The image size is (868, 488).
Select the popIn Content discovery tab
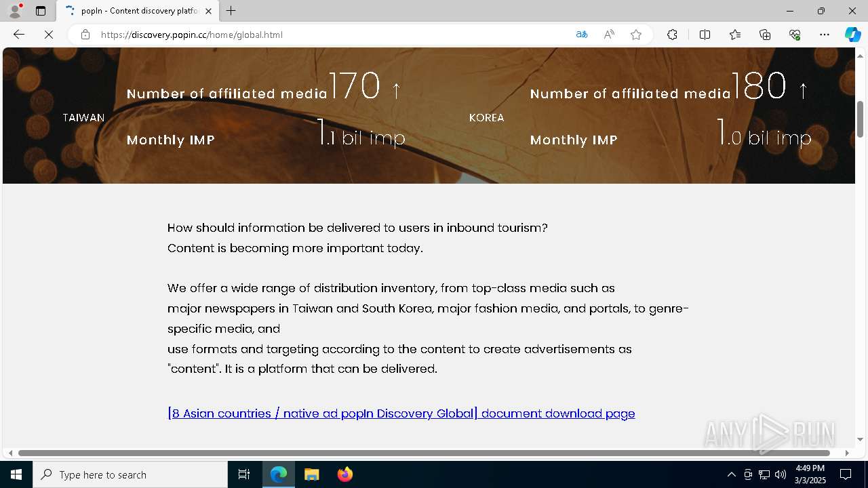point(138,11)
